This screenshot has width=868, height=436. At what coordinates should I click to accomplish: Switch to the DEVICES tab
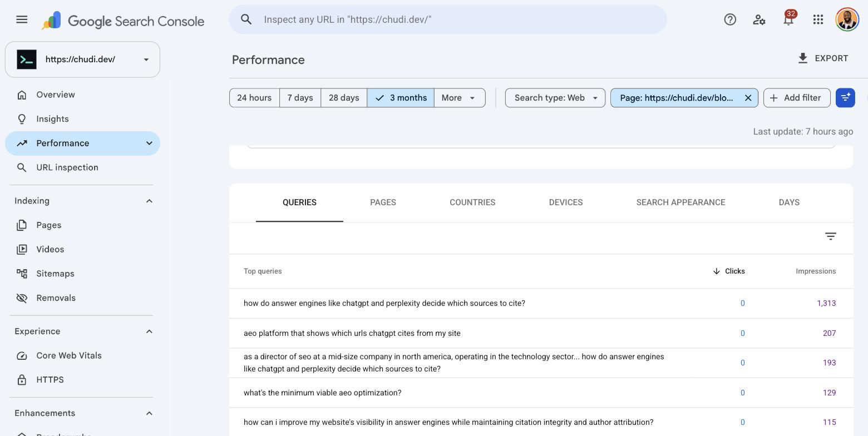click(566, 202)
